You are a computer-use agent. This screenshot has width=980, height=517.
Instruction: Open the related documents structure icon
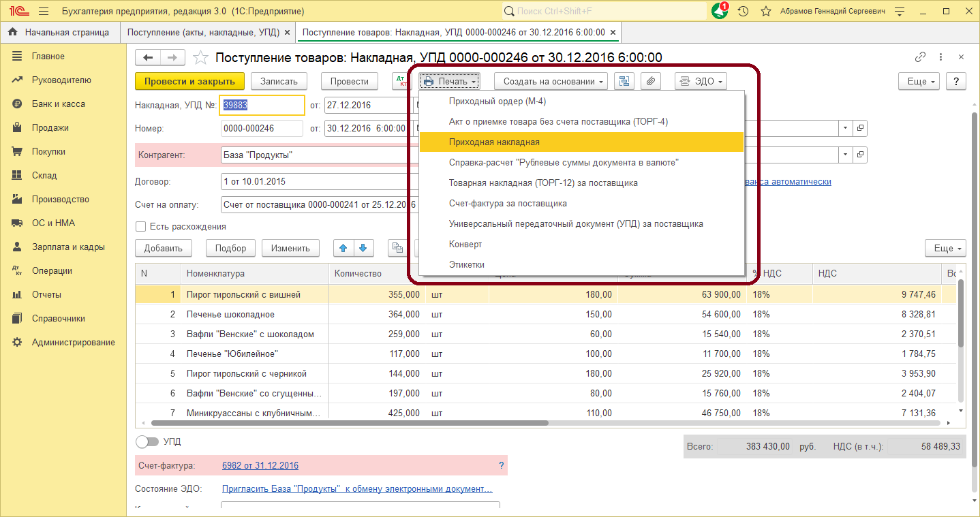[x=624, y=81]
